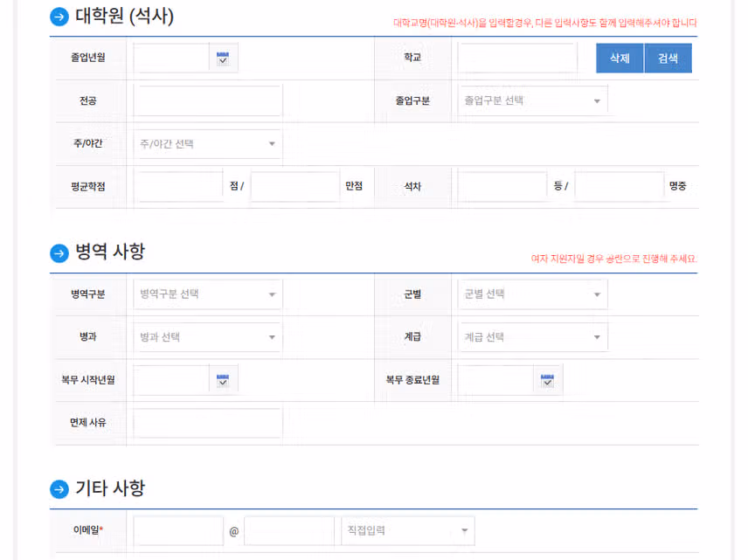Click the 기타 사항 heading text

point(110,488)
